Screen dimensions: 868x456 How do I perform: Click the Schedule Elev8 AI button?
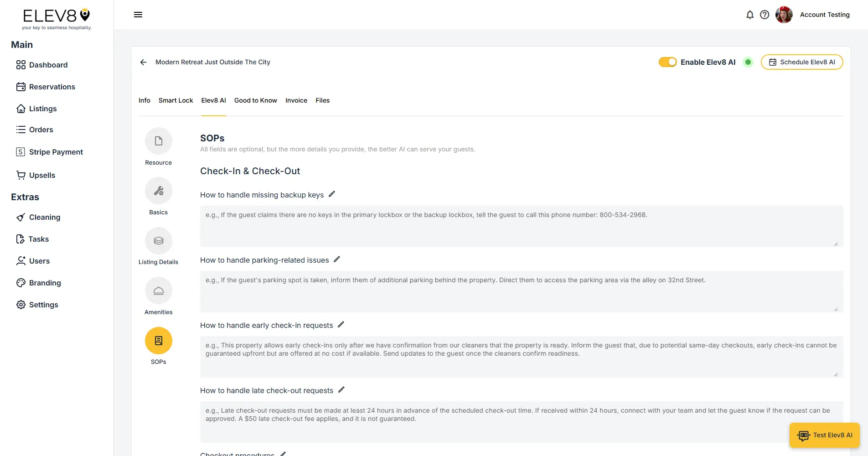(802, 62)
